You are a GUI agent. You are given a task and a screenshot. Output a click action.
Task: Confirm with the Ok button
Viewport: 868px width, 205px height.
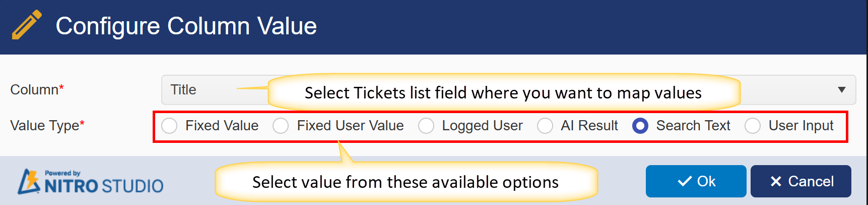point(696,181)
